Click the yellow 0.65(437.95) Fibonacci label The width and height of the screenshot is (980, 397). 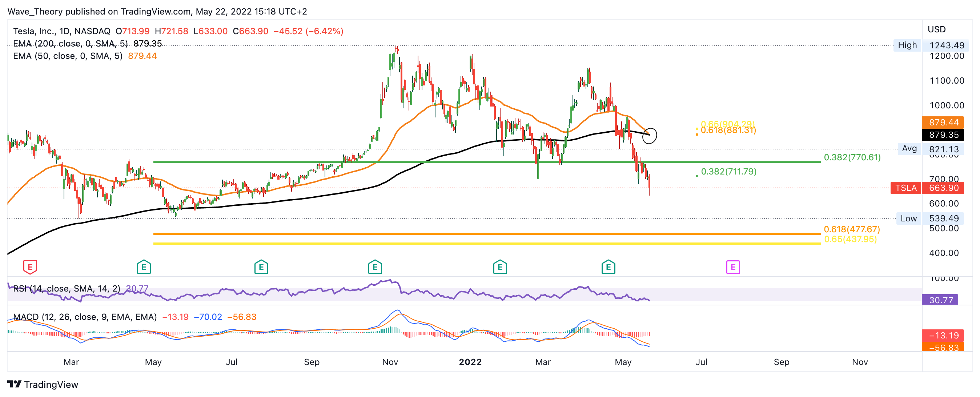850,239
